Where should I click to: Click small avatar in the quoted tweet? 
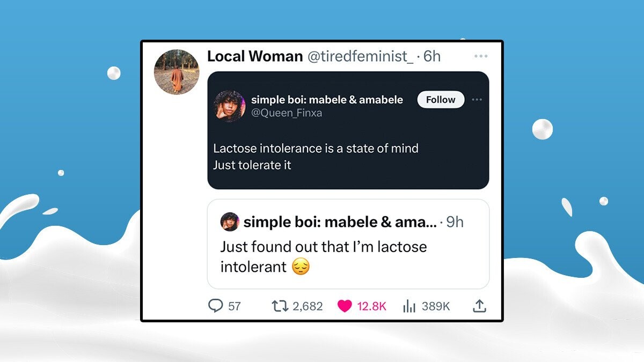[230, 221]
